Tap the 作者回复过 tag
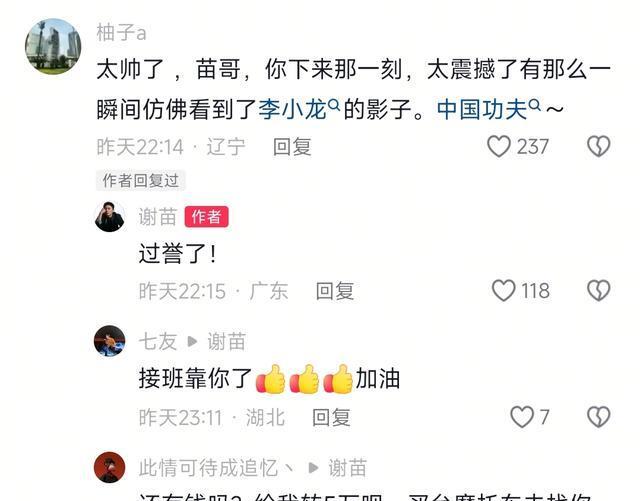Screen dimensions: 640x501 click(x=141, y=180)
